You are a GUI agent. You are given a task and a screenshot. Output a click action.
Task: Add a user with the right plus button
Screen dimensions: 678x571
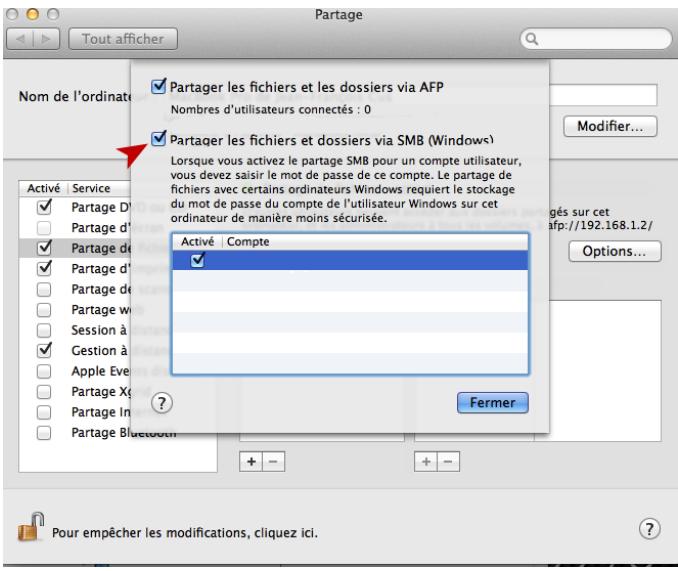426,462
